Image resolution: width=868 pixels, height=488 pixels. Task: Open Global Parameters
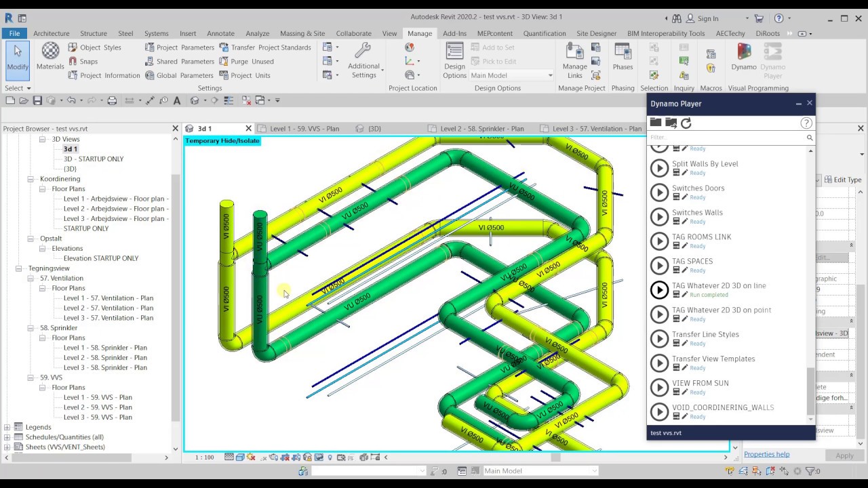tap(179, 75)
